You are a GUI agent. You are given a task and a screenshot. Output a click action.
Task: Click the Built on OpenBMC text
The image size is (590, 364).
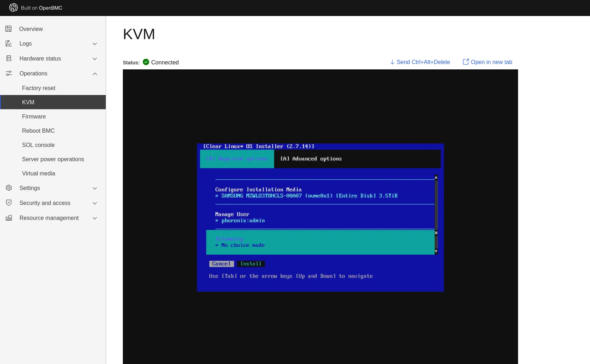pyautogui.click(x=42, y=8)
